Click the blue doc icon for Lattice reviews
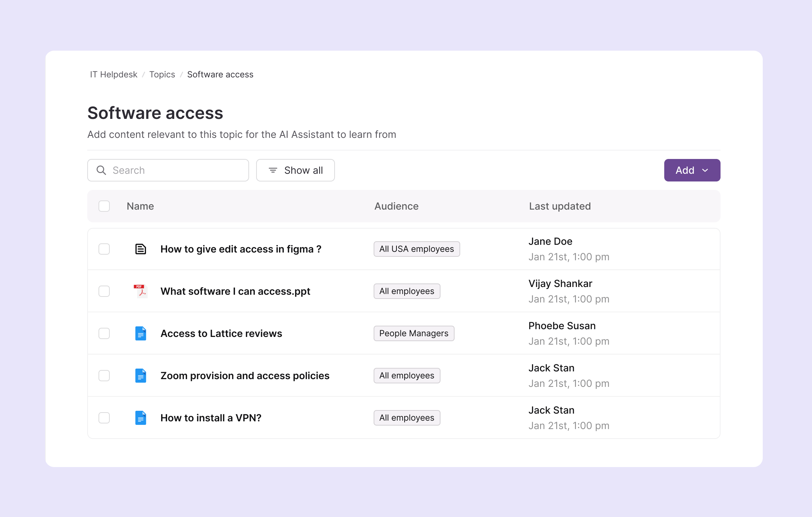The width and height of the screenshot is (812, 517). 141,333
